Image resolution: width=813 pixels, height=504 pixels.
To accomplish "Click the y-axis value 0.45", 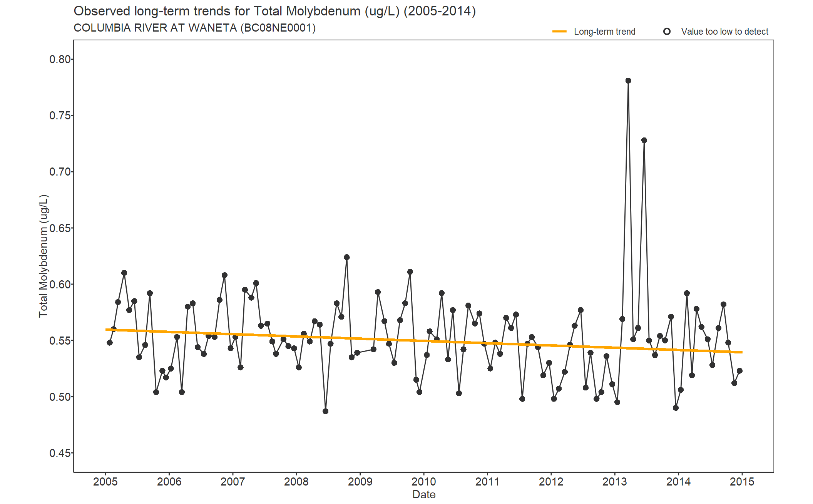I will pyautogui.click(x=60, y=453).
